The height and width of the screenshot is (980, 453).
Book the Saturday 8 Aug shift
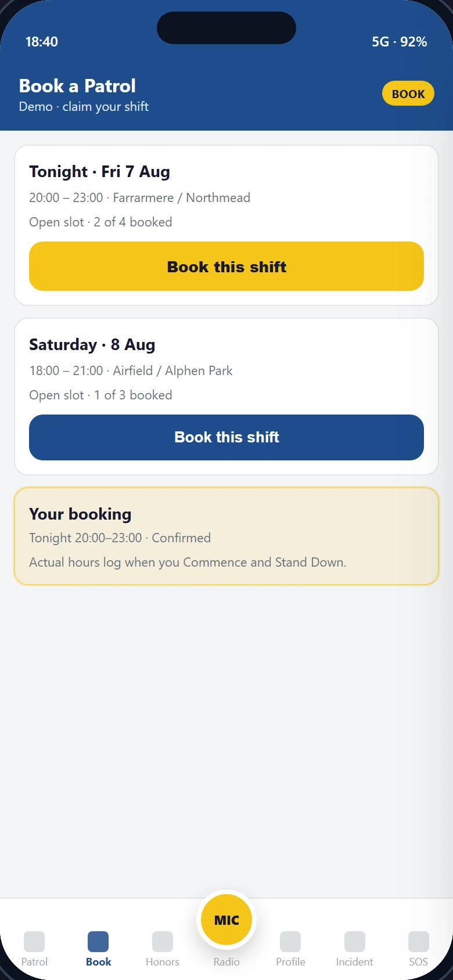pos(227,437)
